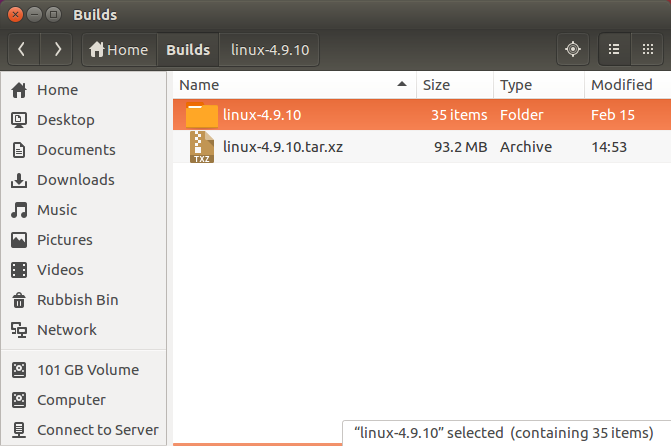671x446 pixels.
Task: Open the 101 GB Volume drive
Action: click(x=85, y=370)
